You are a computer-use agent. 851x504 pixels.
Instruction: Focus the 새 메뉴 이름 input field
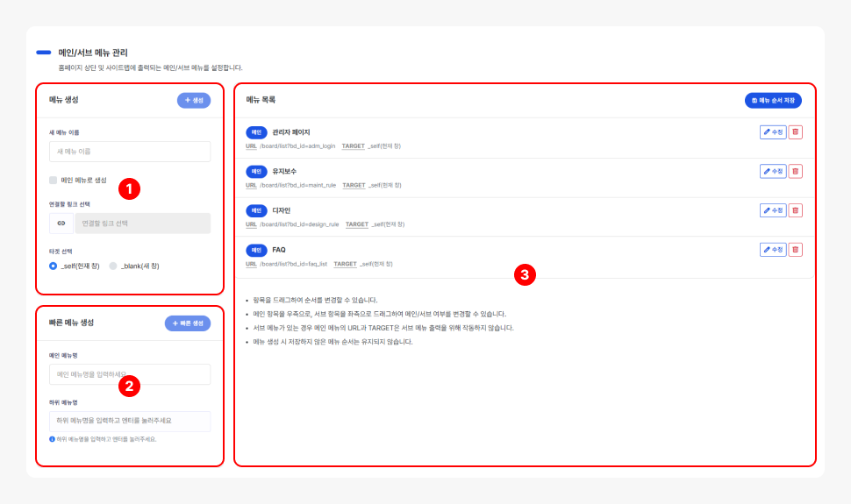pos(130,152)
